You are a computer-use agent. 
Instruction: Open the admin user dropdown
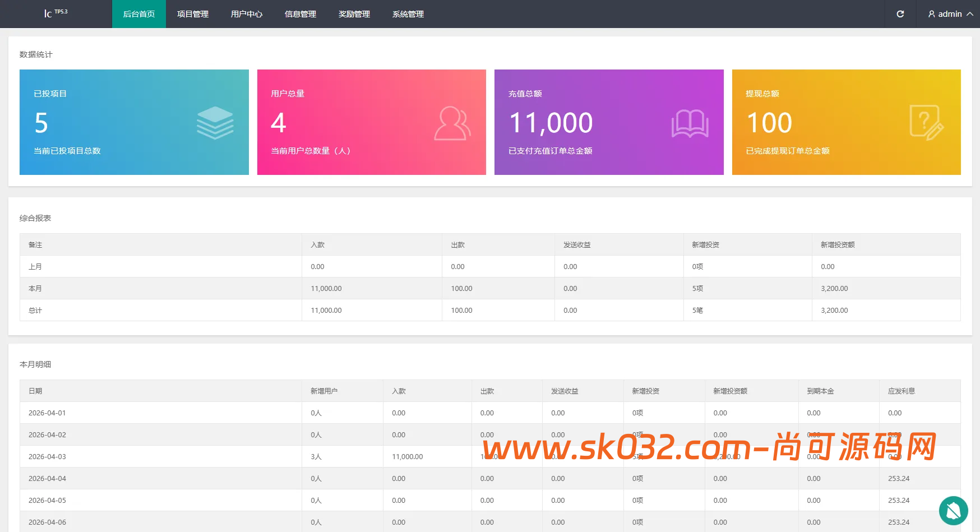pyautogui.click(x=950, y=14)
